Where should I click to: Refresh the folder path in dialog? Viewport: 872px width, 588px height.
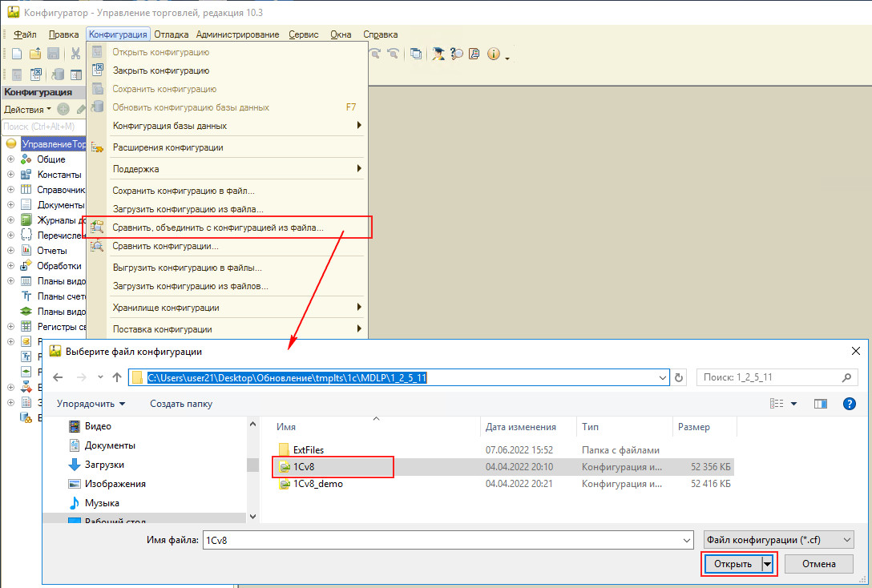679,377
